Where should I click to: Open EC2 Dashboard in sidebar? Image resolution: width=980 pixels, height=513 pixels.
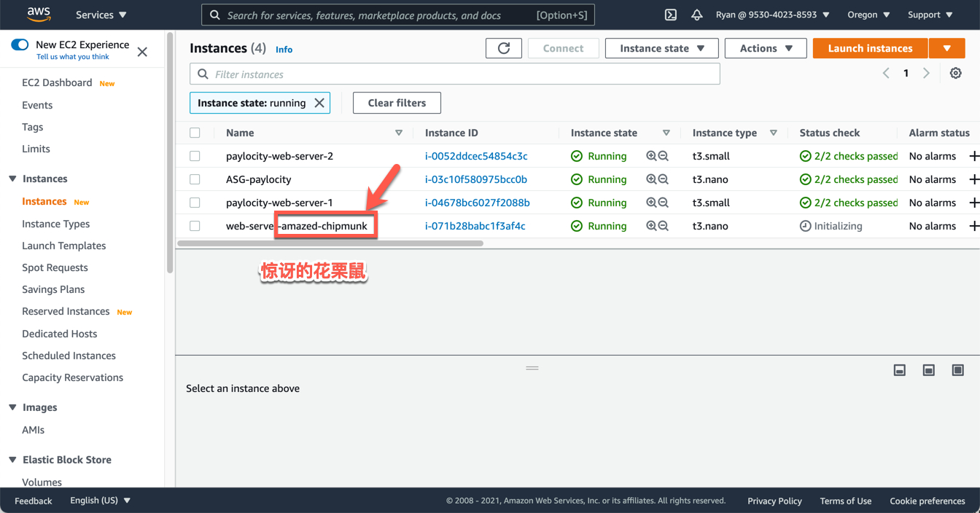57,82
